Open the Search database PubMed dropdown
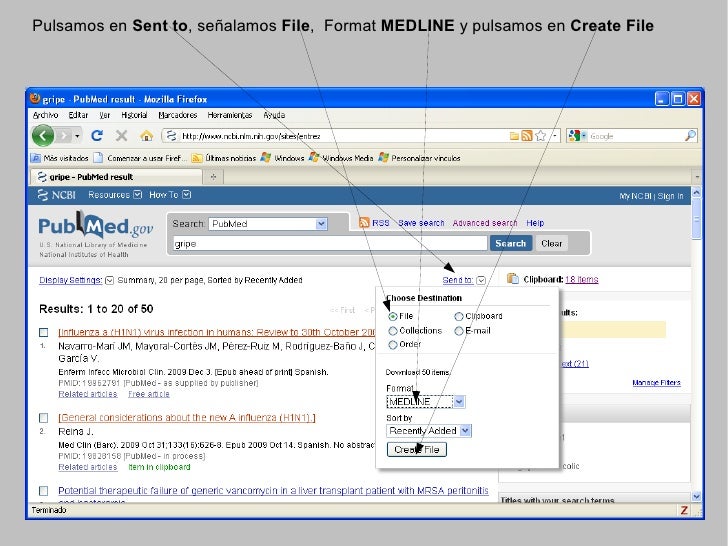 (x=268, y=224)
